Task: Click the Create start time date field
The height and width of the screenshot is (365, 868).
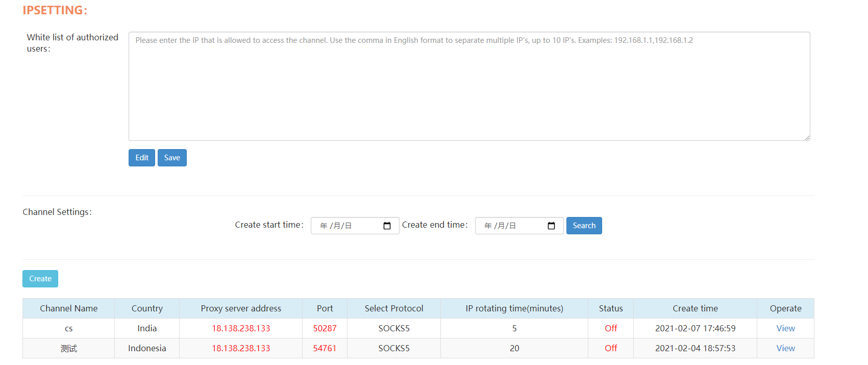Action: click(347, 226)
